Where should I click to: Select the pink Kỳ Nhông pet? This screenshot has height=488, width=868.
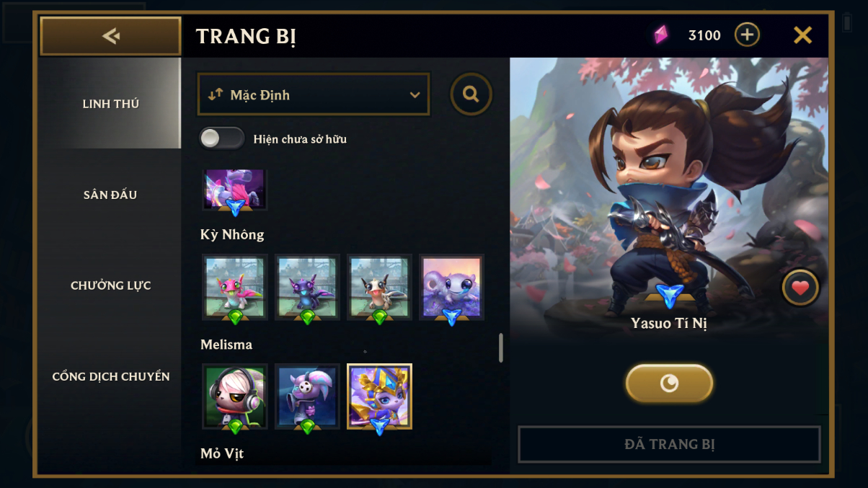(235, 288)
